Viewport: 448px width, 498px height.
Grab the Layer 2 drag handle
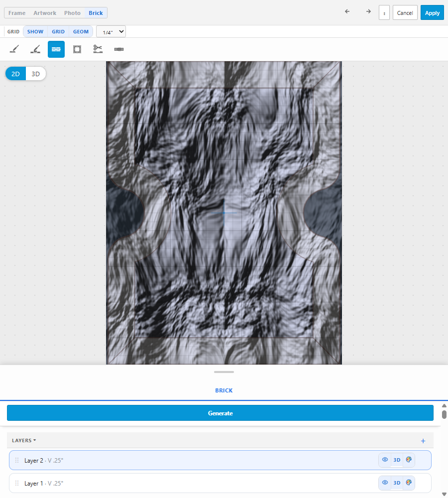[17, 460]
